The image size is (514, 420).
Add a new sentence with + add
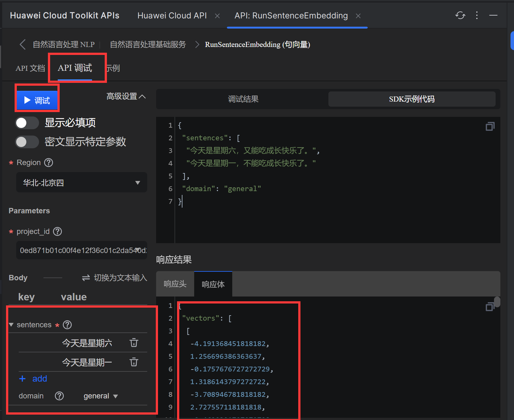coord(33,379)
